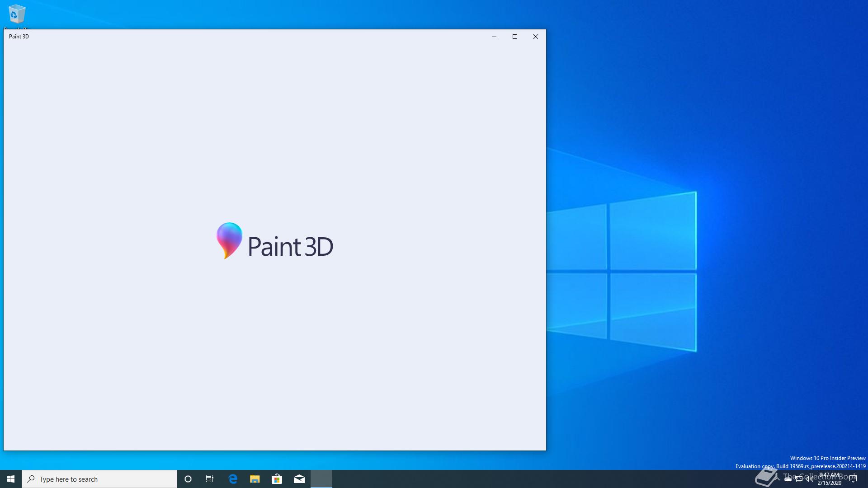This screenshot has height=488, width=868.
Task: Open Task View on the taskbar
Action: [210, 479]
